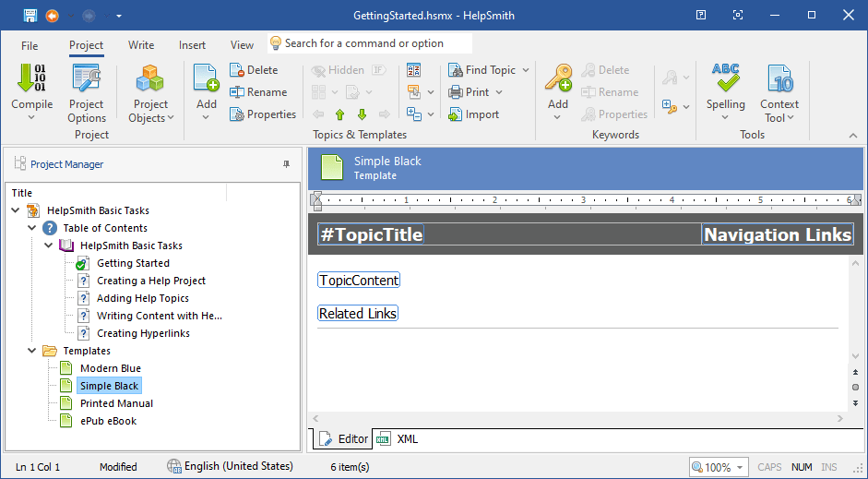
Task: Click the previous page double-arrow button
Action: pos(855,373)
